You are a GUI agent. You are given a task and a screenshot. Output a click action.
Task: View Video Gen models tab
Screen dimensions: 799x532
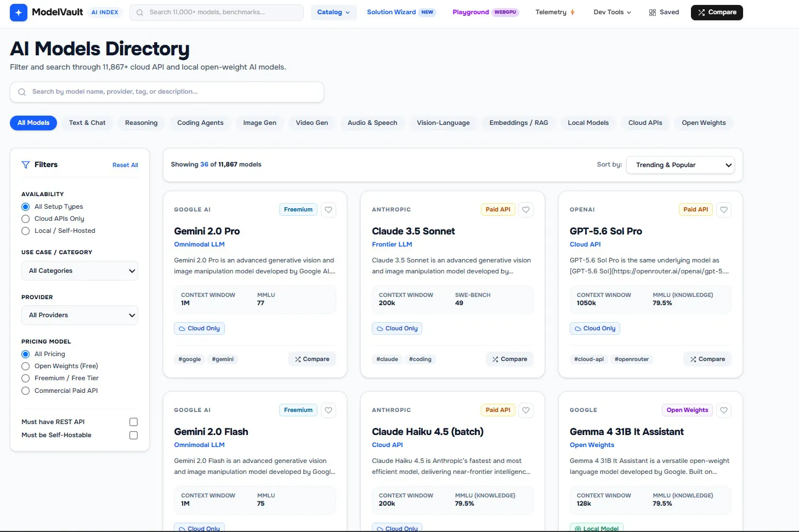(x=311, y=123)
